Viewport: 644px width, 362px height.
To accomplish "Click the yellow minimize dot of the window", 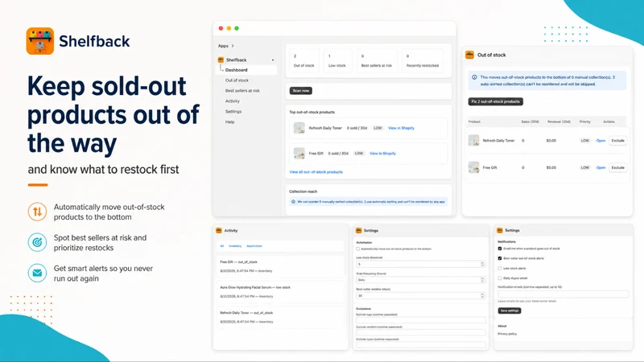I will (x=229, y=28).
